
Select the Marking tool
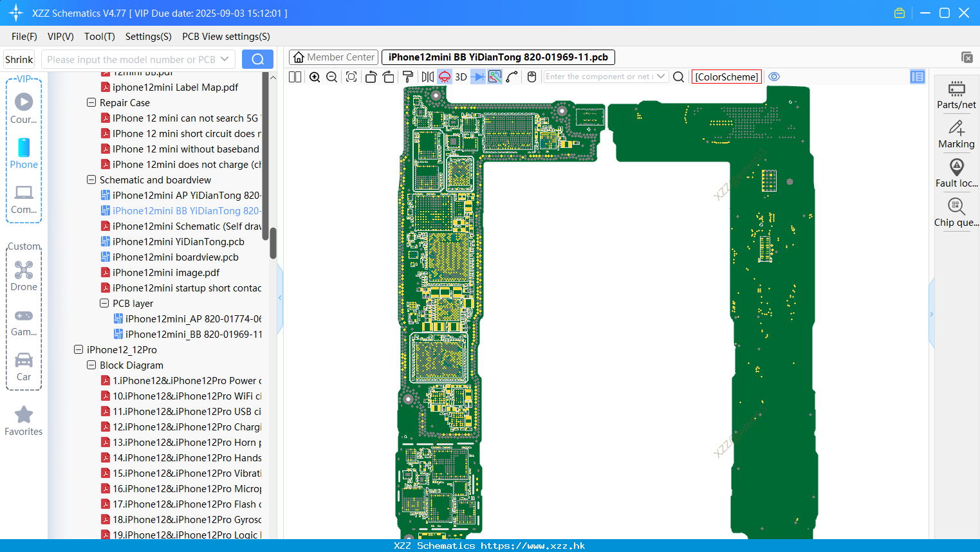(956, 134)
